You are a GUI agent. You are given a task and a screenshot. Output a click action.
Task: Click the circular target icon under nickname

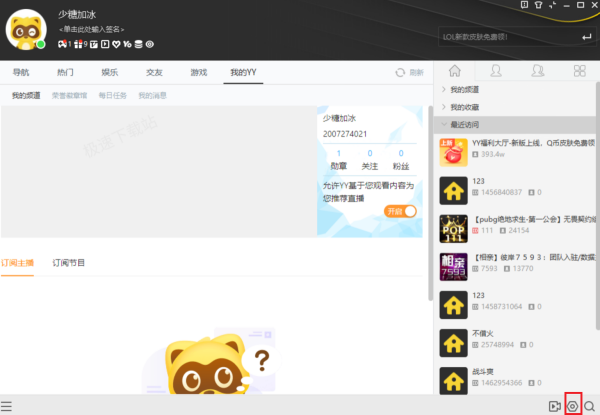(150, 44)
